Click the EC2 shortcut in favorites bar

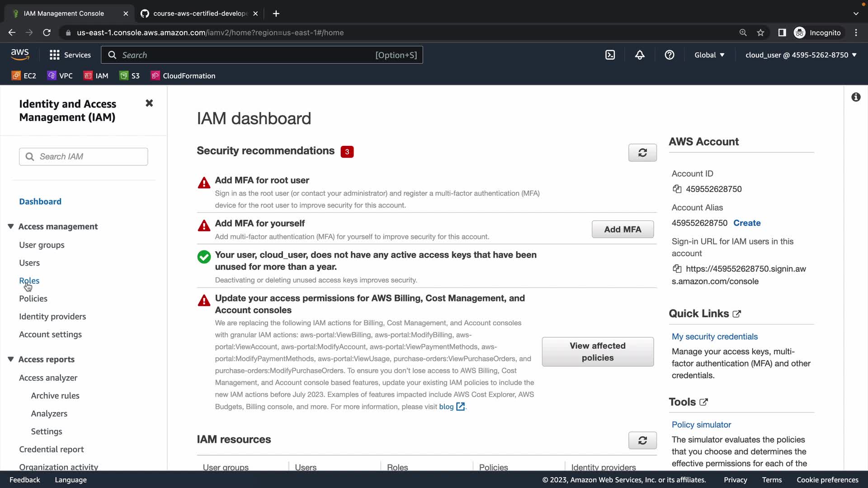tap(24, 76)
